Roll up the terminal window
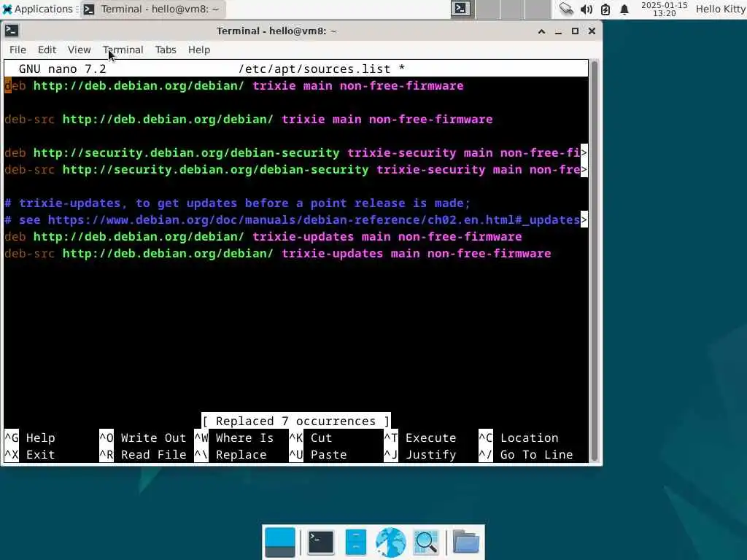Screen dimensions: 747x560 coord(542,31)
